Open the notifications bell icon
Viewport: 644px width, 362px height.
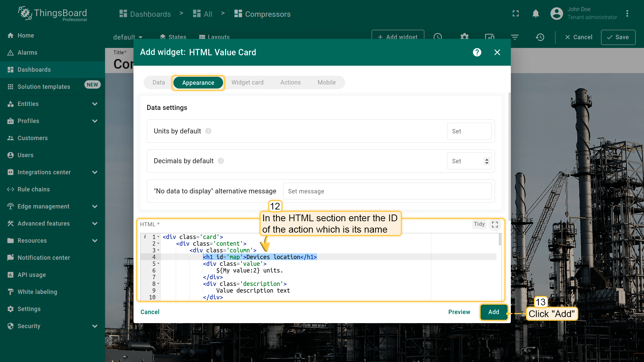click(536, 14)
